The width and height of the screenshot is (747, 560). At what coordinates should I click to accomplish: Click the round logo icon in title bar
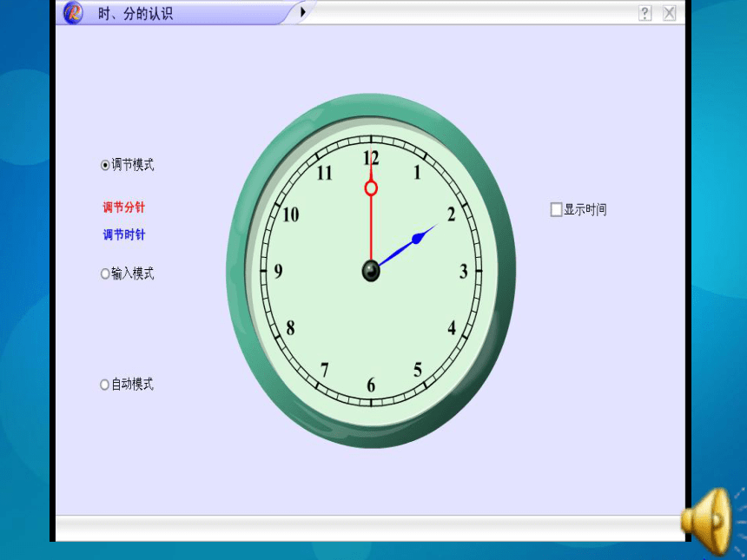pos(73,12)
